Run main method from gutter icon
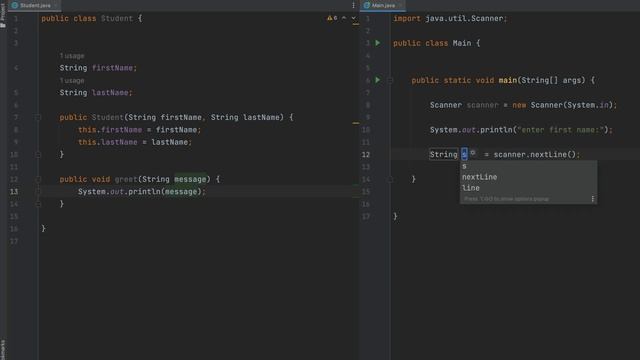This screenshot has height=360, width=640. (378, 80)
